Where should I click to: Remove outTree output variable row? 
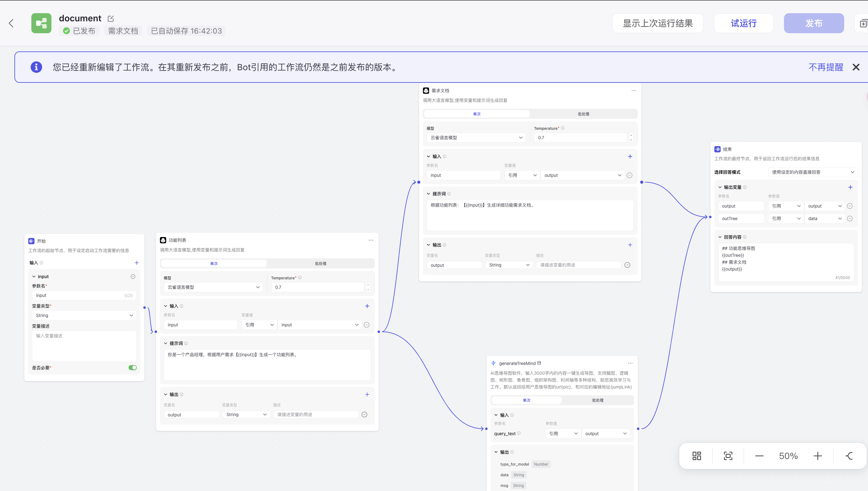[x=850, y=219]
